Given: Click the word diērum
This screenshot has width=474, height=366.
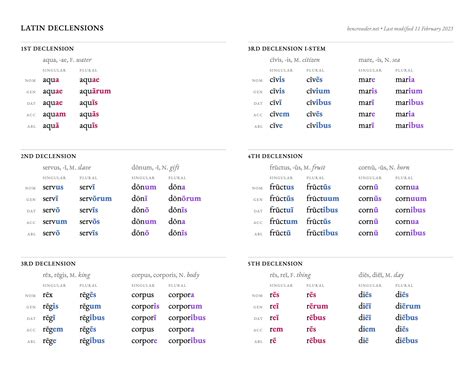Looking at the screenshot, I should (x=408, y=306).
